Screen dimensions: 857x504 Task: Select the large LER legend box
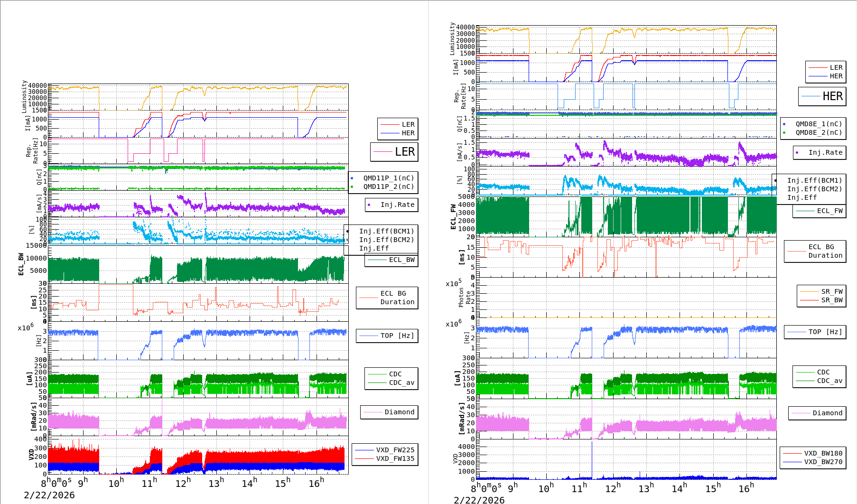coord(394,152)
